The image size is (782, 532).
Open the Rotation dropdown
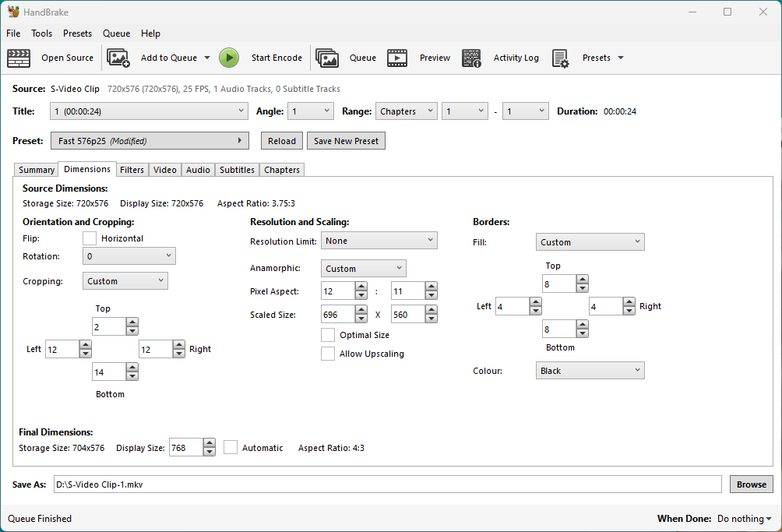[x=129, y=256]
